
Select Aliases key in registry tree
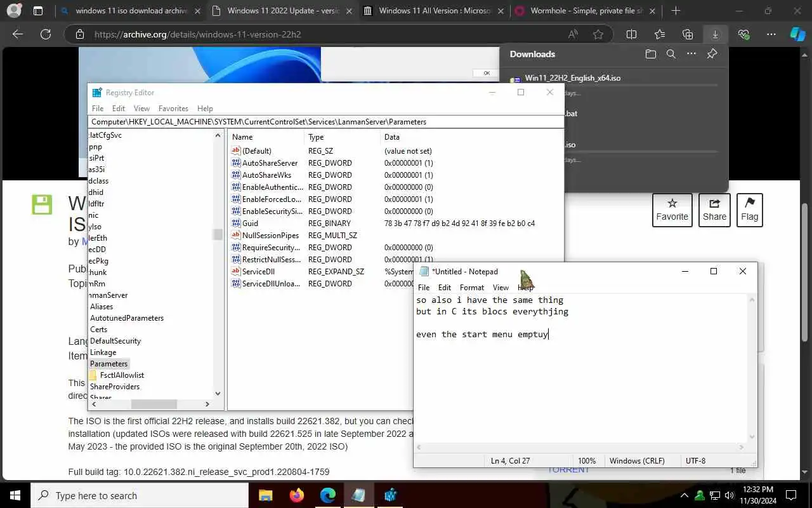[x=101, y=307]
